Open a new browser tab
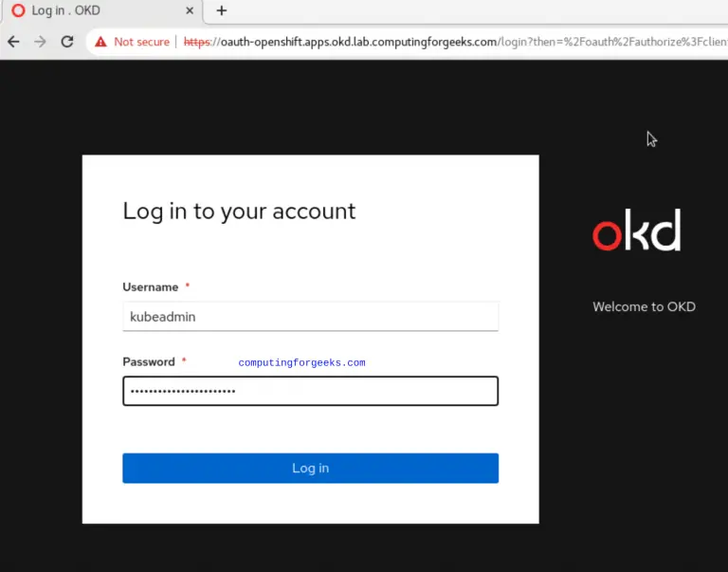Screen dimensions: 728x572 click(222, 10)
